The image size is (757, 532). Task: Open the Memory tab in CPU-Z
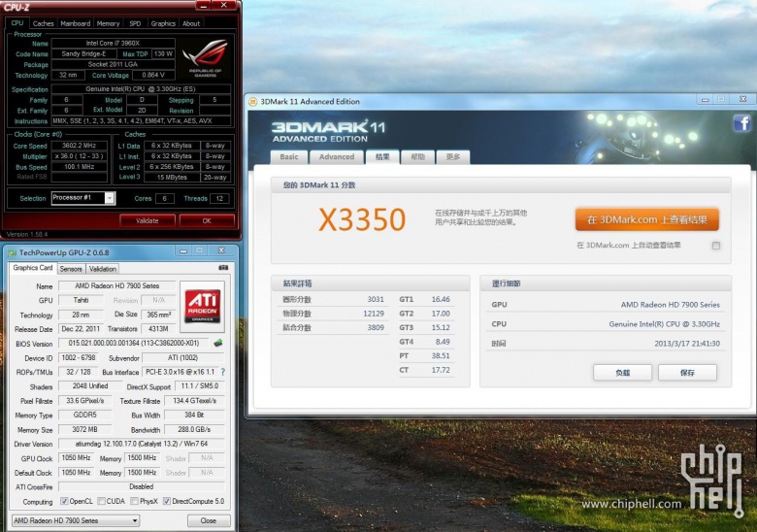(x=108, y=23)
